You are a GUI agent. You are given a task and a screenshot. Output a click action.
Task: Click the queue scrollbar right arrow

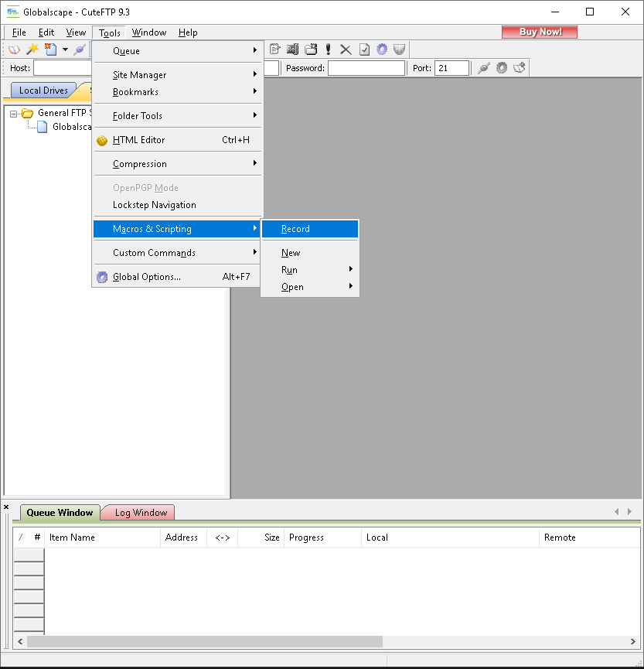tap(633, 641)
